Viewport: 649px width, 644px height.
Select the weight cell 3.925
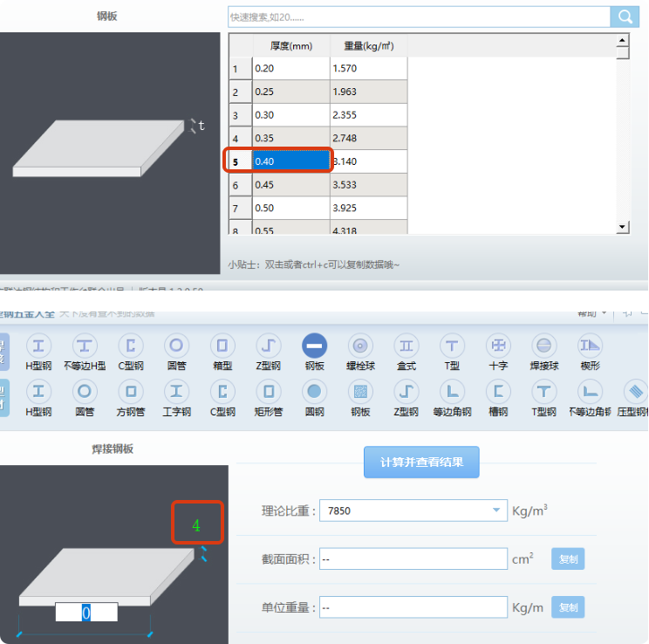tap(369, 208)
